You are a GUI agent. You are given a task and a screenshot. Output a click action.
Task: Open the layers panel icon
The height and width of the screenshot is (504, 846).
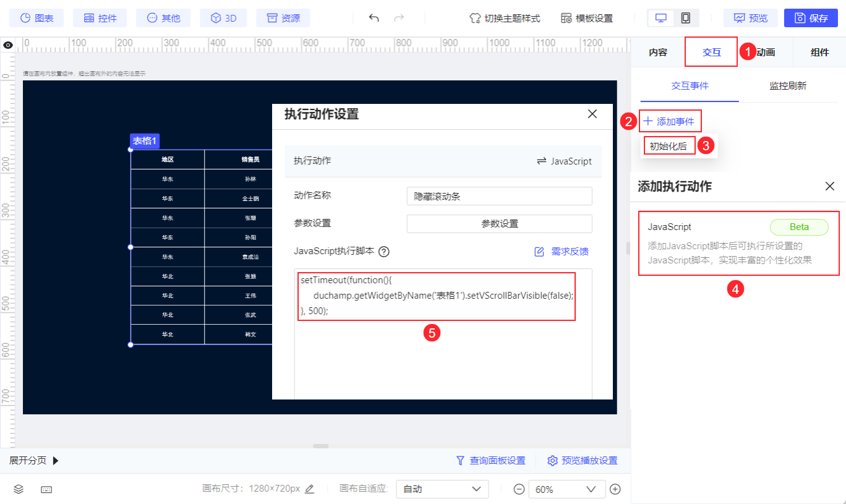tap(19, 489)
